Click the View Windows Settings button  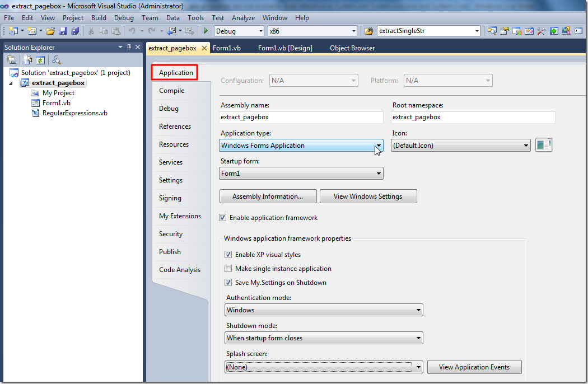368,196
